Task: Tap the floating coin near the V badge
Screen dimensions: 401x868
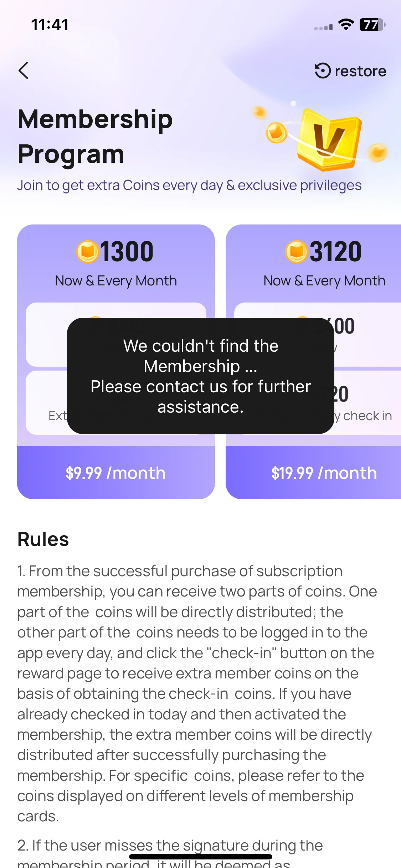Action: 277,133
